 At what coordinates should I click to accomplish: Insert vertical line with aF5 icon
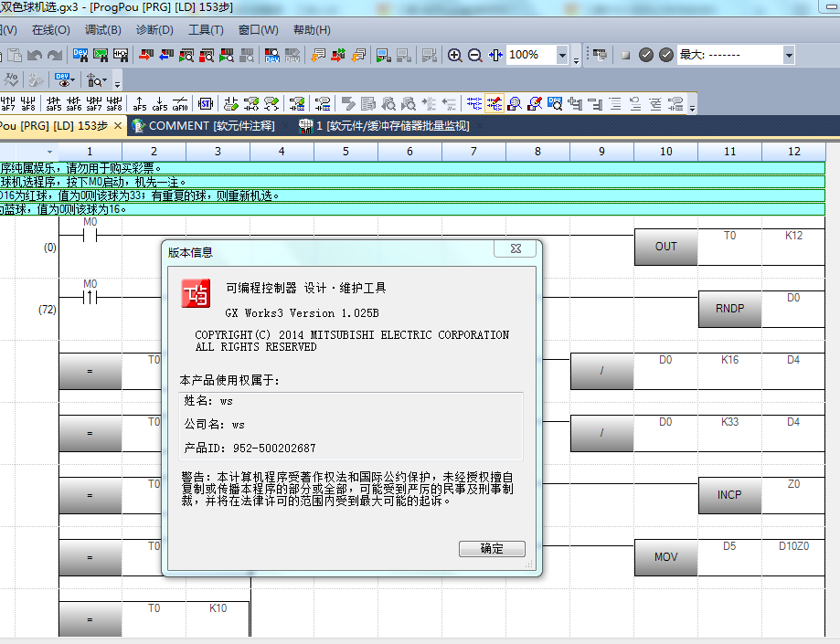click(140, 103)
